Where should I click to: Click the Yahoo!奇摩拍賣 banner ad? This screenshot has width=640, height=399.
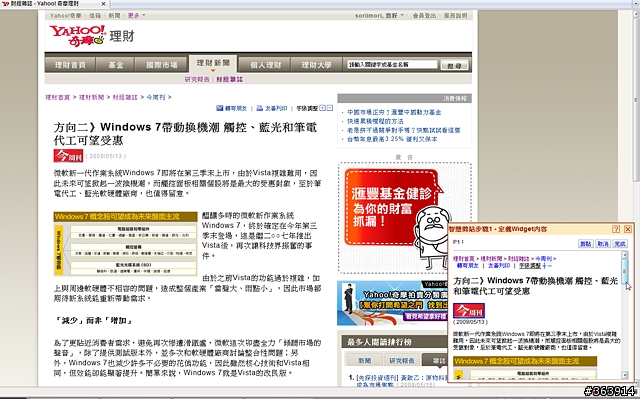click(x=392, y=303)
